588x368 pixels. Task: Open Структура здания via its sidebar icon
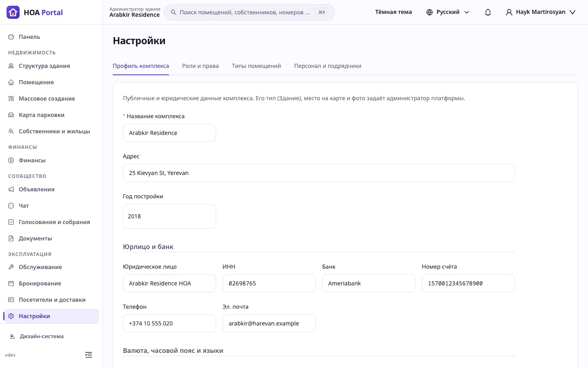tap(11, 66)
